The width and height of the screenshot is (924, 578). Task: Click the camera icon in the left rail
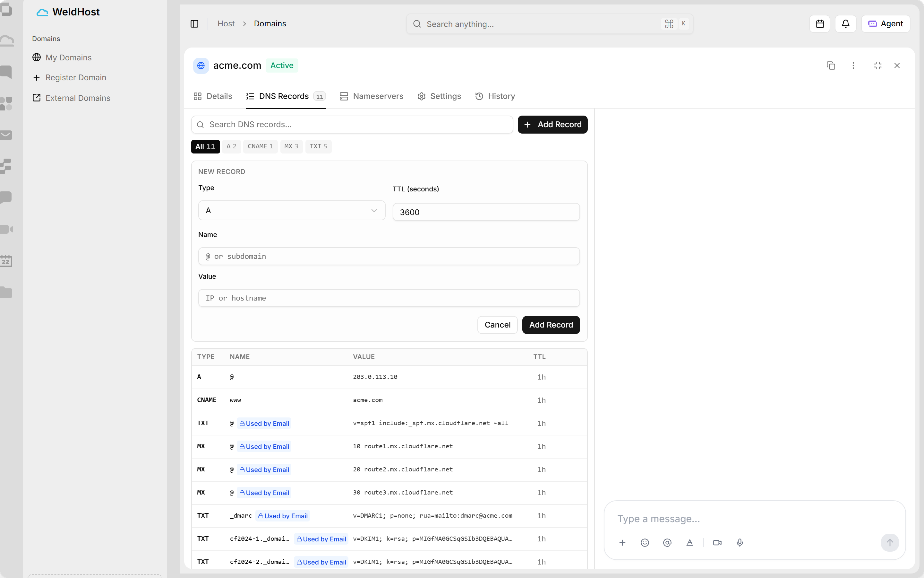[x=6, y=229]
